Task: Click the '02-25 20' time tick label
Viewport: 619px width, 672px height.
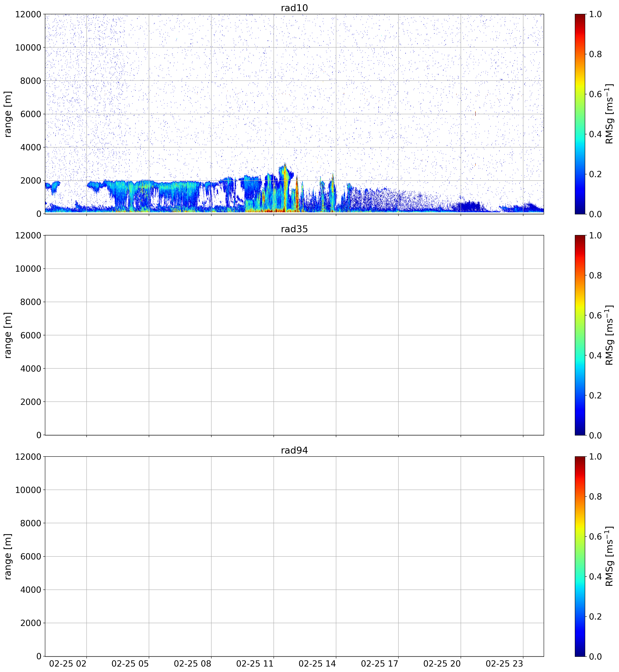Action: pos(442,664)
